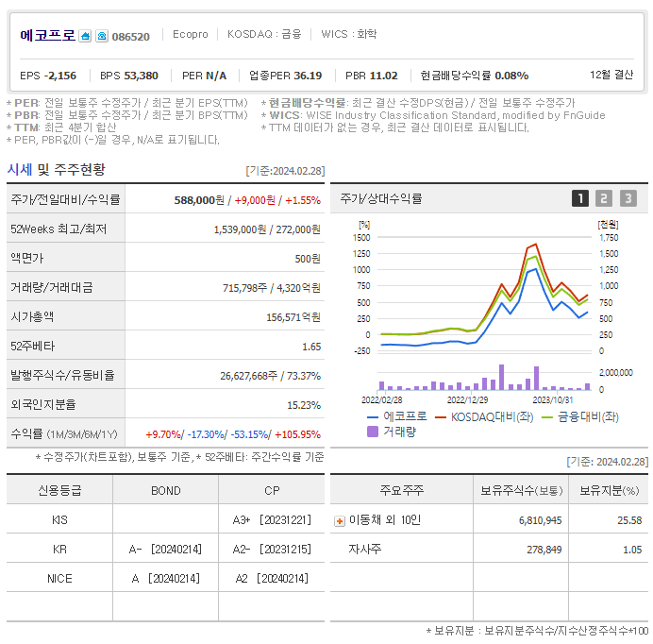Click the 715,798주 / 4,320억원 volume value
This screenshot has height=644, width=653.
pyautogui.click(x=272, y=288)
